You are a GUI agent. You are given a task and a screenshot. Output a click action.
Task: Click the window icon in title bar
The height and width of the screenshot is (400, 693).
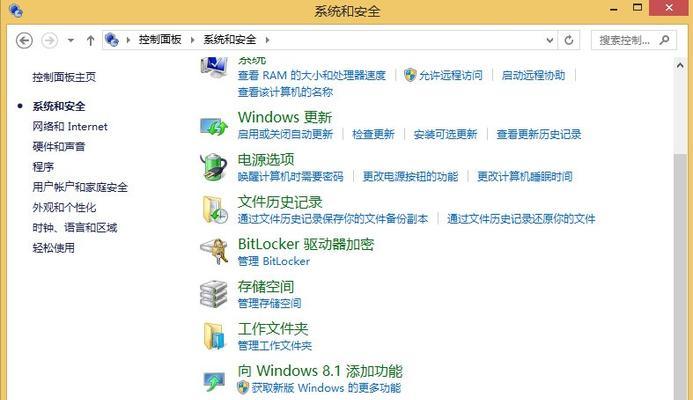click(x=15, y=10)
